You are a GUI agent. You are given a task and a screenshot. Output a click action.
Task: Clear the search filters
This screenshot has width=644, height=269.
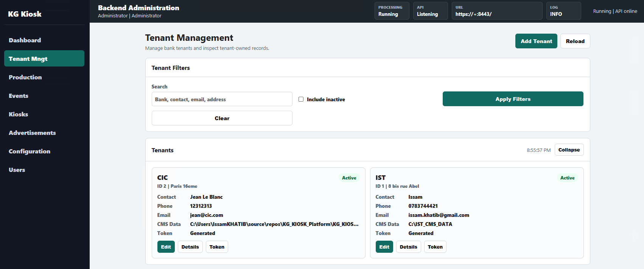tap(222, 118)
